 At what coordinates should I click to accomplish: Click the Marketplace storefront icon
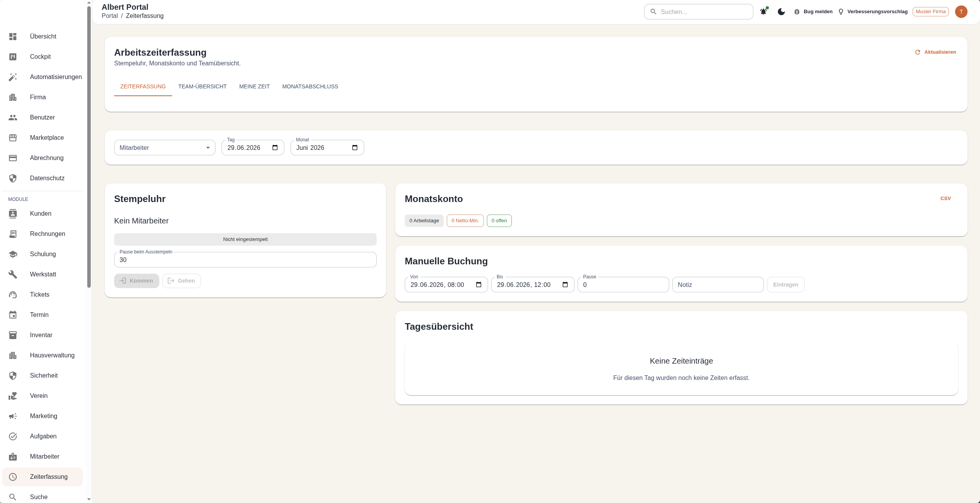[13, 138]
